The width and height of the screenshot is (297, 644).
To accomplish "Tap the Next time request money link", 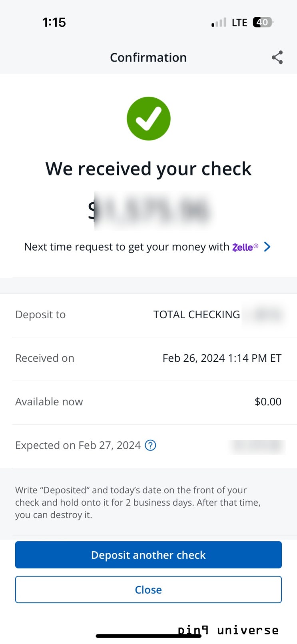I will [x=126, y=247].
